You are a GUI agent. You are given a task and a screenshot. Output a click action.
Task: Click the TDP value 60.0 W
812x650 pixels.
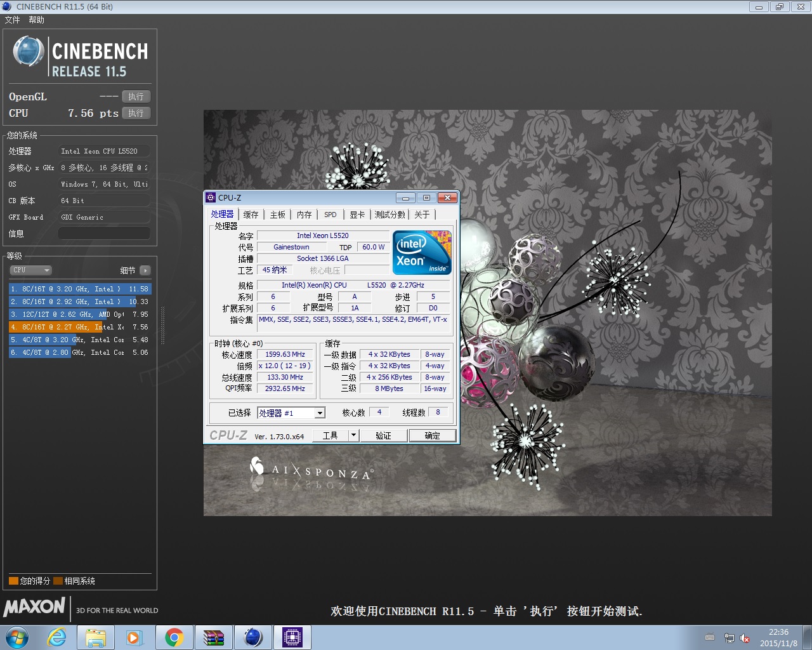point(374,248)
